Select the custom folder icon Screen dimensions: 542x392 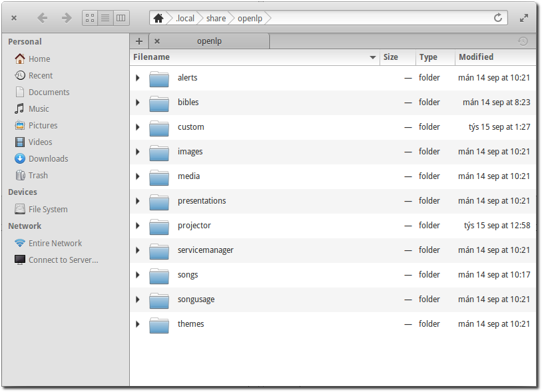coord(159,128)
